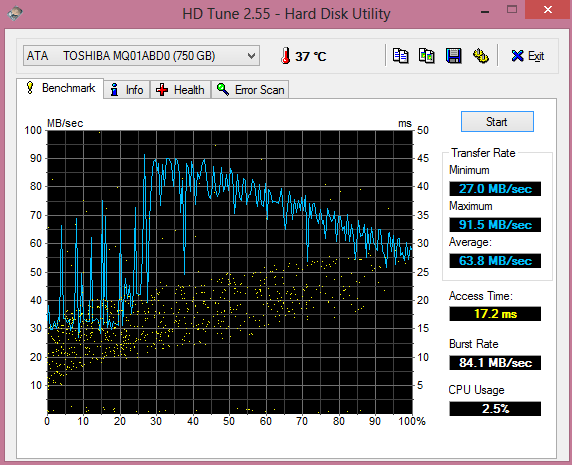Open the options gears icon
Viewport: 572px width, 465px height.
tap(480, 56)
